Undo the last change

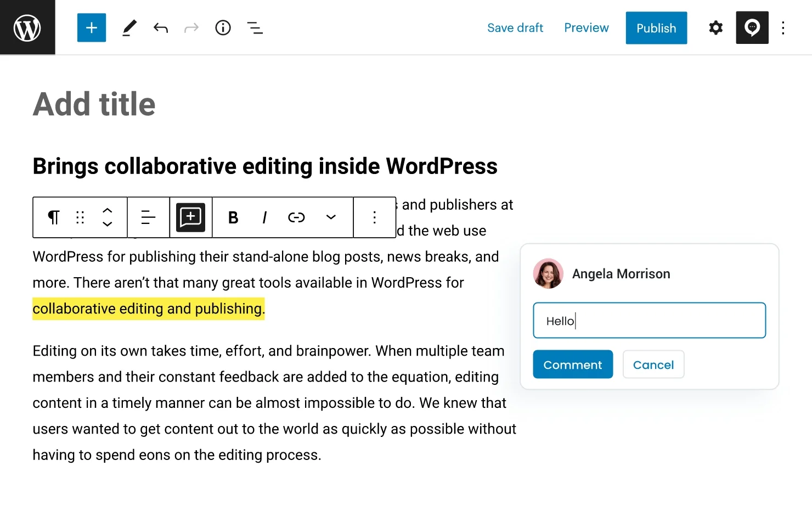point(161,28)
